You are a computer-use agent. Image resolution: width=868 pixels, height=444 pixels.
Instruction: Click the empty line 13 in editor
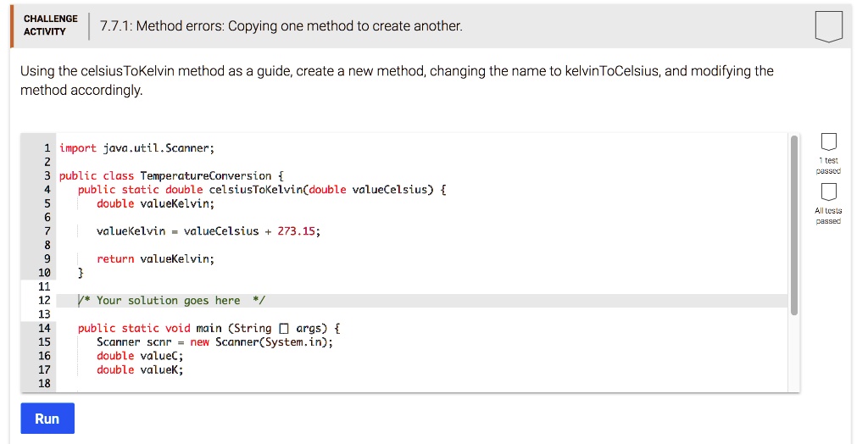(x=421, y=314)
